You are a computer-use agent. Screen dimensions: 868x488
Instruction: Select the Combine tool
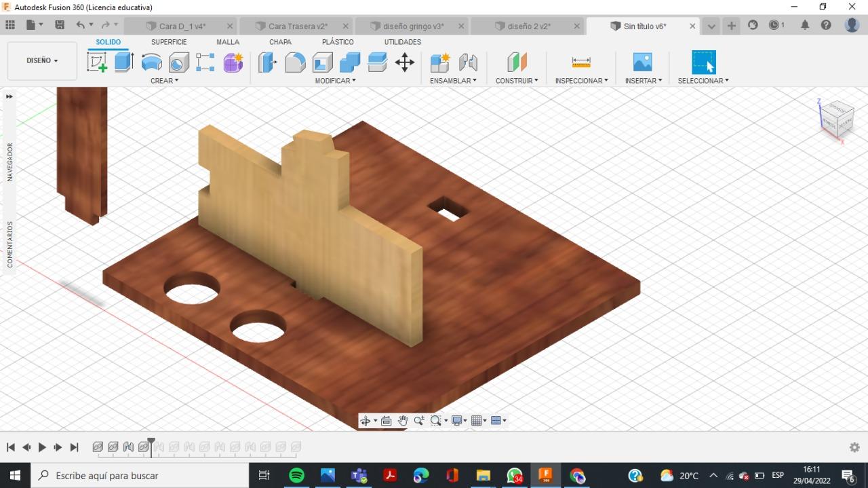pyautogui.click(x=350, y=62)
